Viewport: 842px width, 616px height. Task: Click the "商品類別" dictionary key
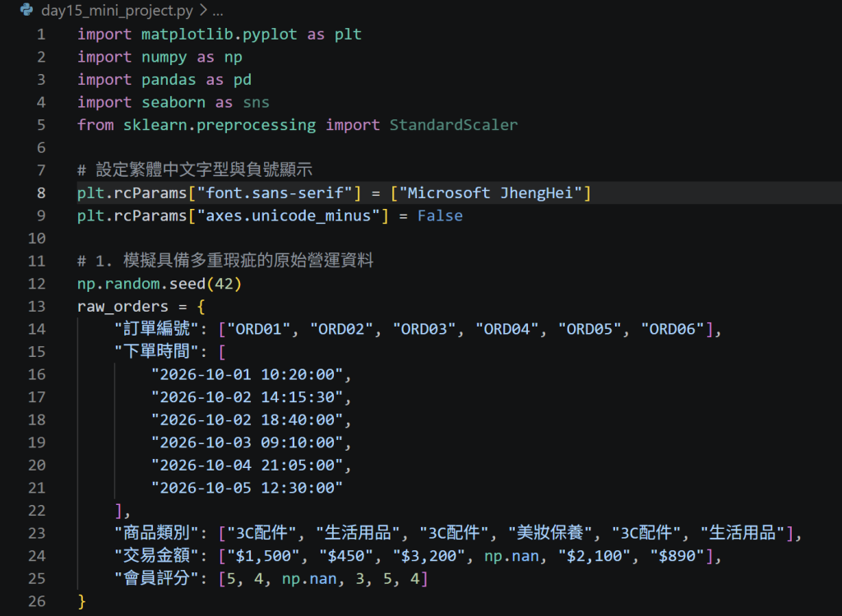click(157, 533)
